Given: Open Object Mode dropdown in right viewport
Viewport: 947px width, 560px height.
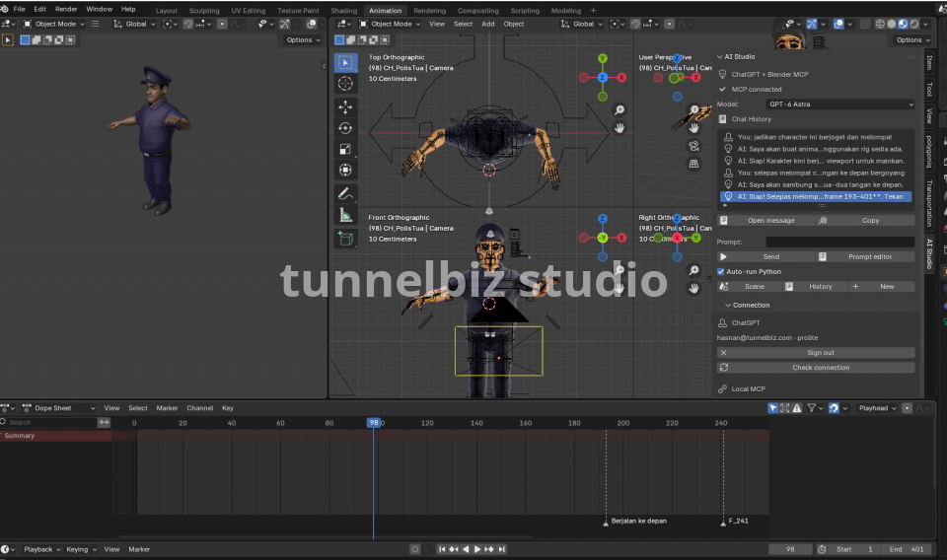Looking at the screenshot, I should coord(390,24).
